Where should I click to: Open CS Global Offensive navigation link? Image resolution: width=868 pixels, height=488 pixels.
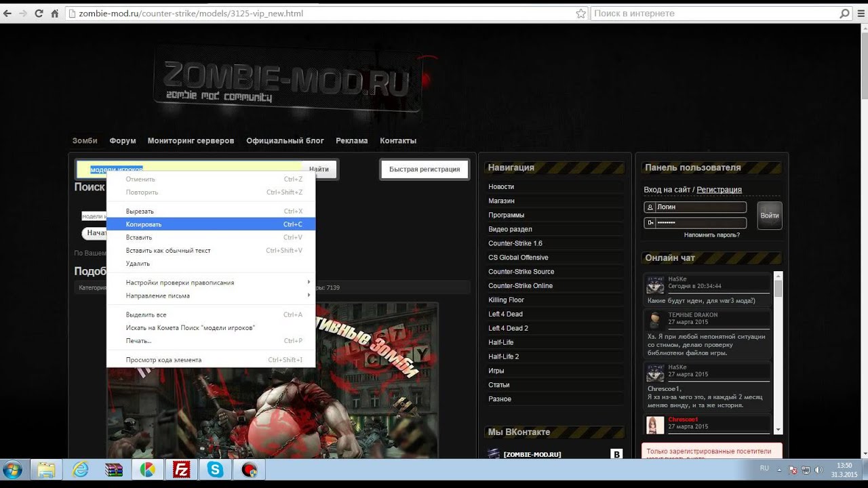[518, 258]
